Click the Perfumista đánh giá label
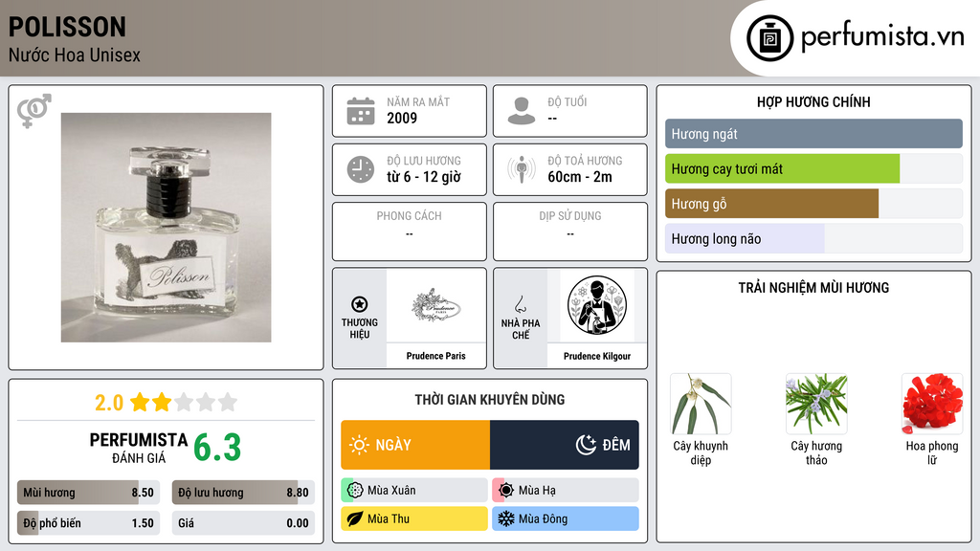Viewport: 980px width, 551px height. tap(139, 448)
